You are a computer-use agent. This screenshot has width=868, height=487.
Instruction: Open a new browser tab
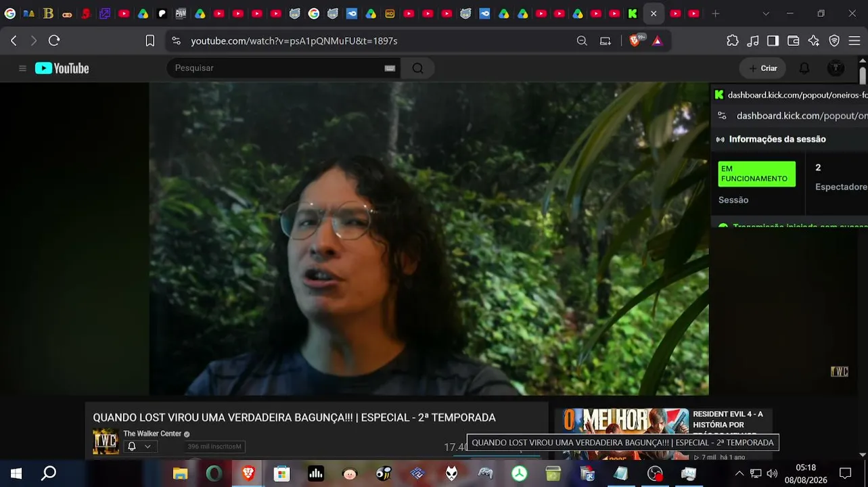(716, 14)
